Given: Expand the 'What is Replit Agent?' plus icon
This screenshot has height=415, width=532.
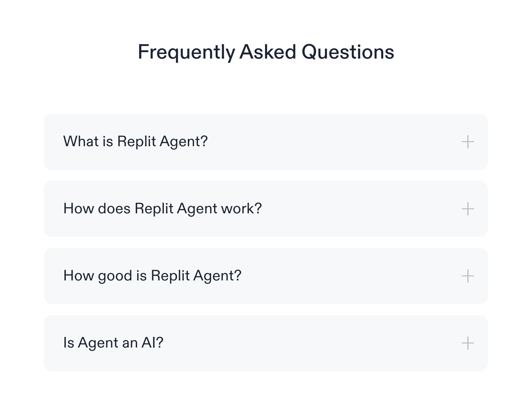Looking at the screenshot, I should tap(468, 142).
